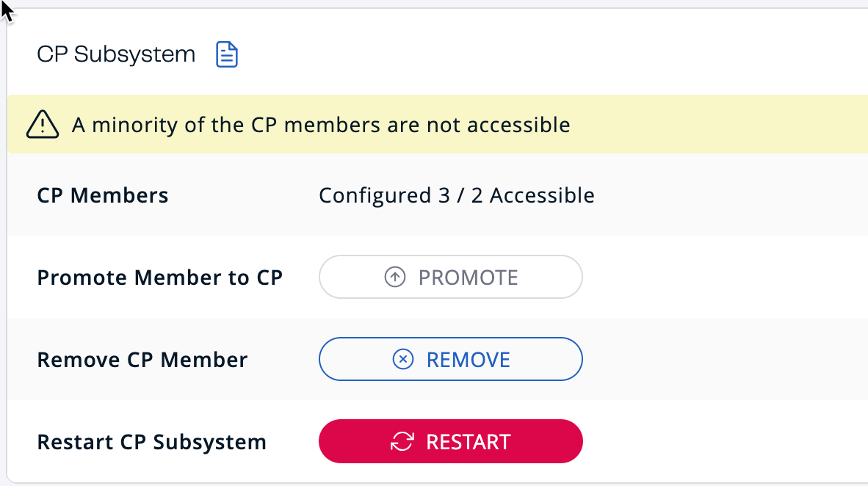Select the Promote Member to CP row label
The height and width of the screenshot is (486, 868).
(x=159, y=277)
